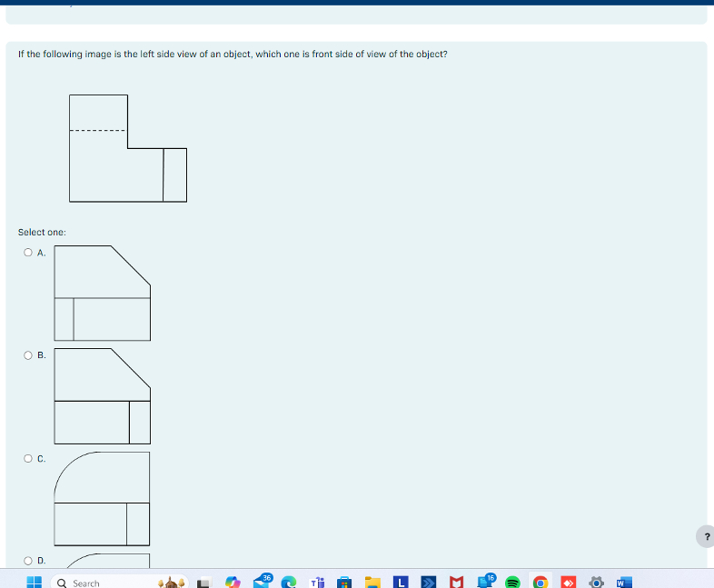Open Settings gear from taskbar

(x=597, y=583)
